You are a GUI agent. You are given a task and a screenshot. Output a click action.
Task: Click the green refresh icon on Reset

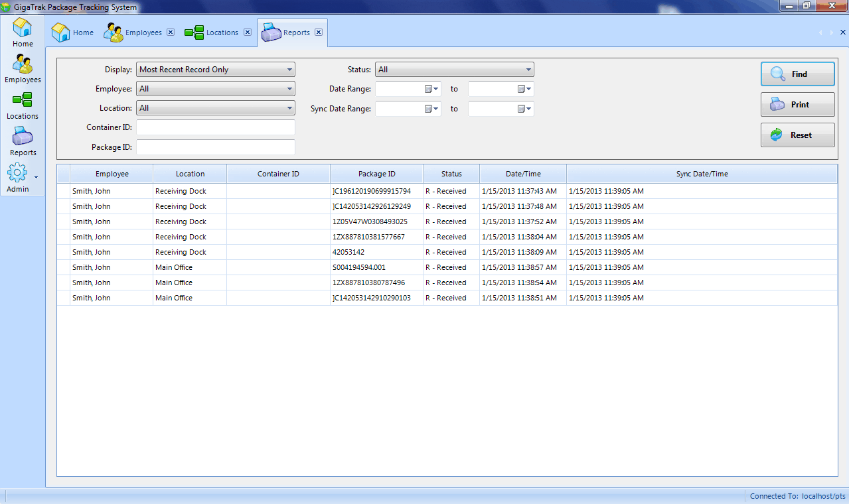tap(778, 135)
